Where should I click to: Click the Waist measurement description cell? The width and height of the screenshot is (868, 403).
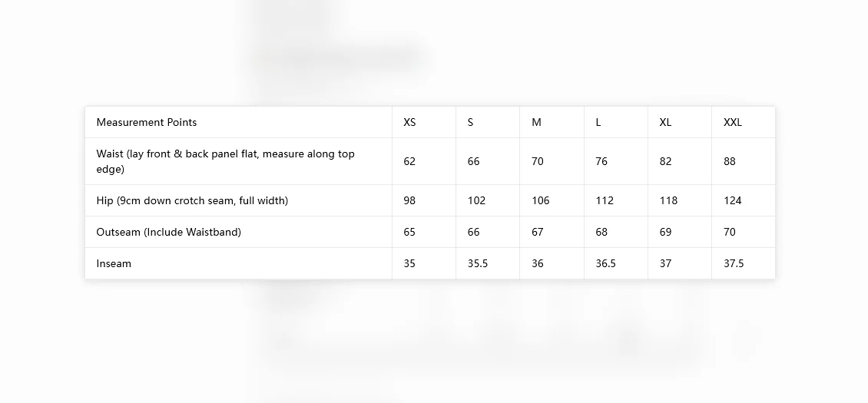239,161
